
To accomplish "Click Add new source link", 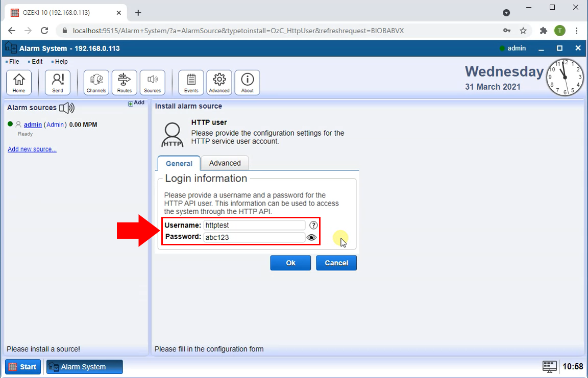I will (32, 149).
